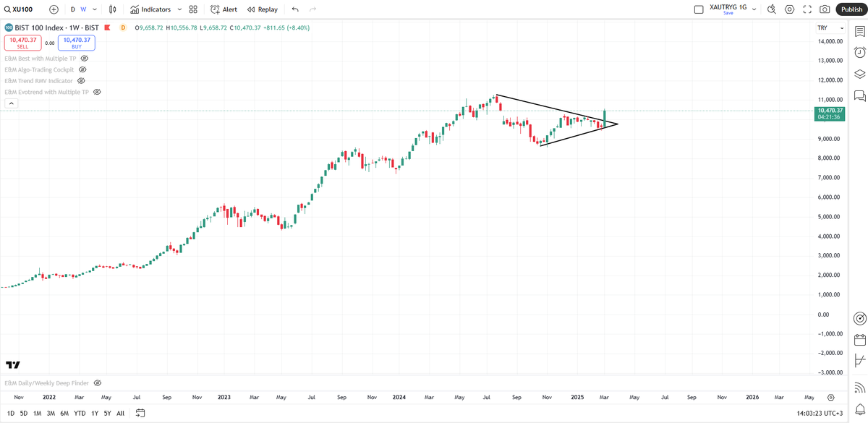Open the streams broadcast icon
The width and height of the screenshot is (868, 423).
tap(860, 386)
